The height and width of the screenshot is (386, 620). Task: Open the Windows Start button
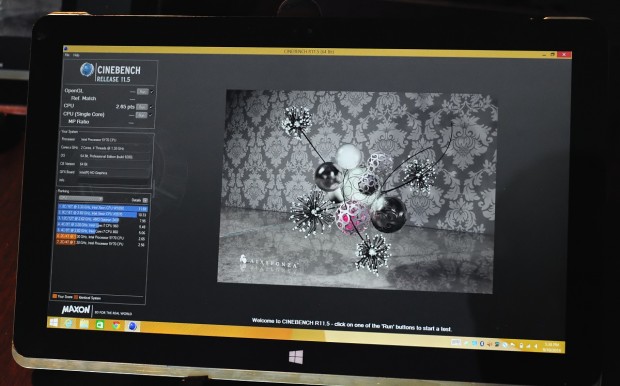click(x=53, y=322)
